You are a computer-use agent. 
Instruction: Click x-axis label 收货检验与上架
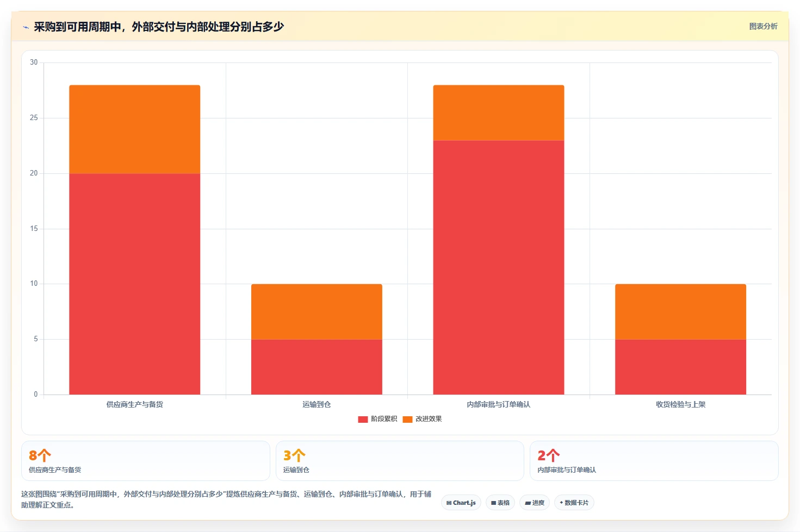click(680, 404)
